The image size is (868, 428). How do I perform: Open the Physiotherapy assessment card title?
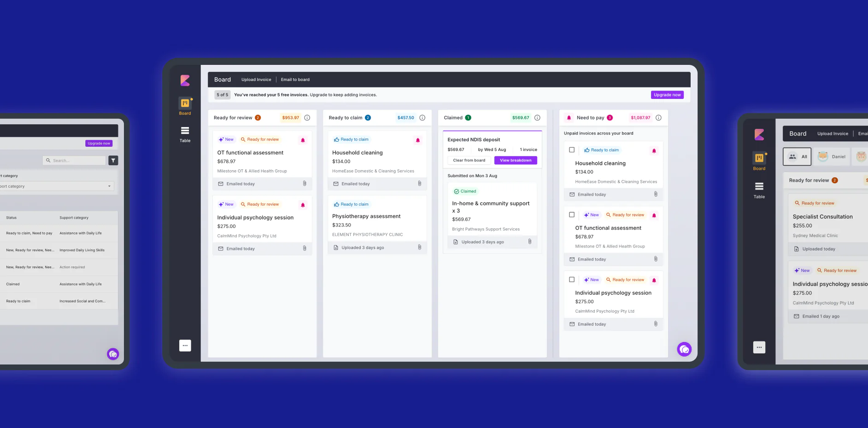[366, 216]
